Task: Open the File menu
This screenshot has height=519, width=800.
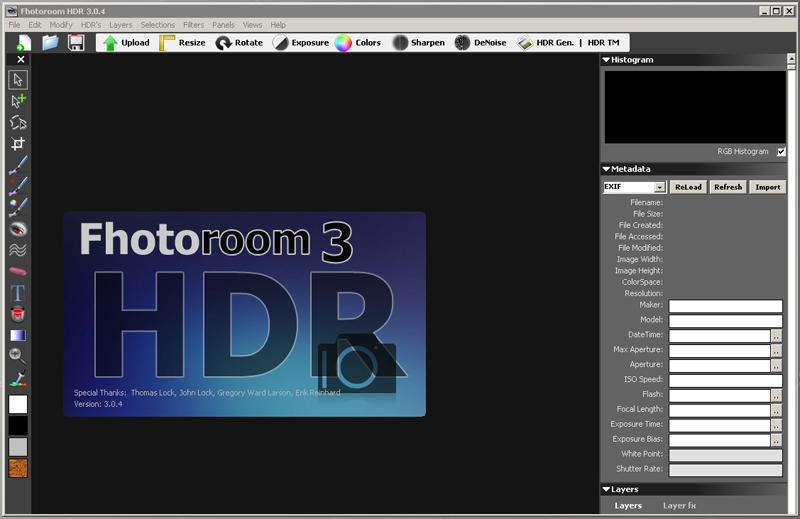Action: (14, 24)
